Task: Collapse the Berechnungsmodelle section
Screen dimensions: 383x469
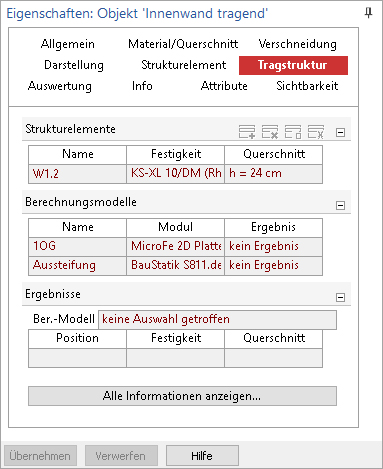Action: [x=340, y=205]
